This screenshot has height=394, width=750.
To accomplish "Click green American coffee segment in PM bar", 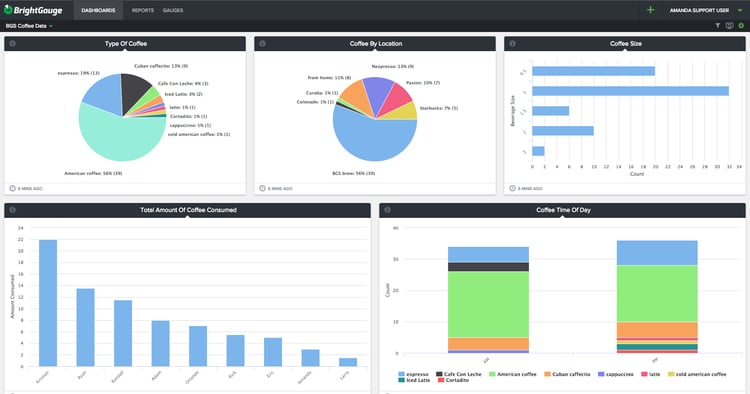I will 657,294.
